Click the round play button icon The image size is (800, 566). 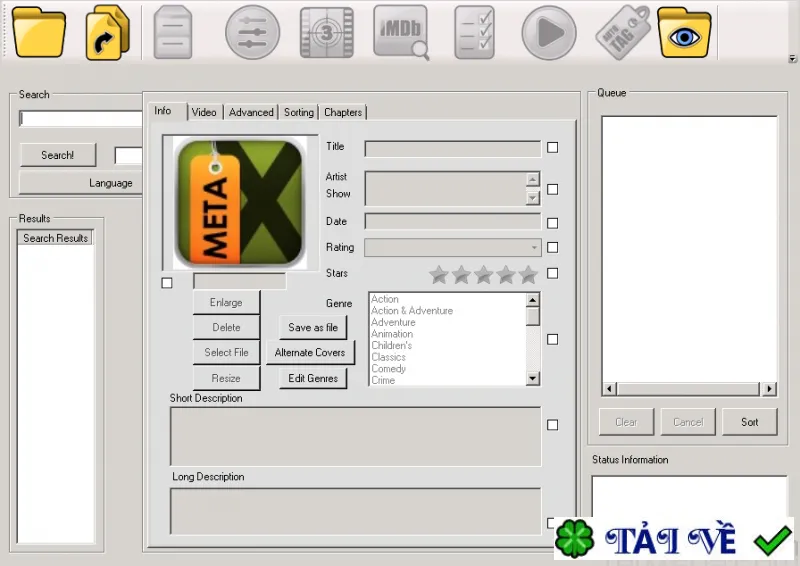pyautogui.click(x=549, y=33)
